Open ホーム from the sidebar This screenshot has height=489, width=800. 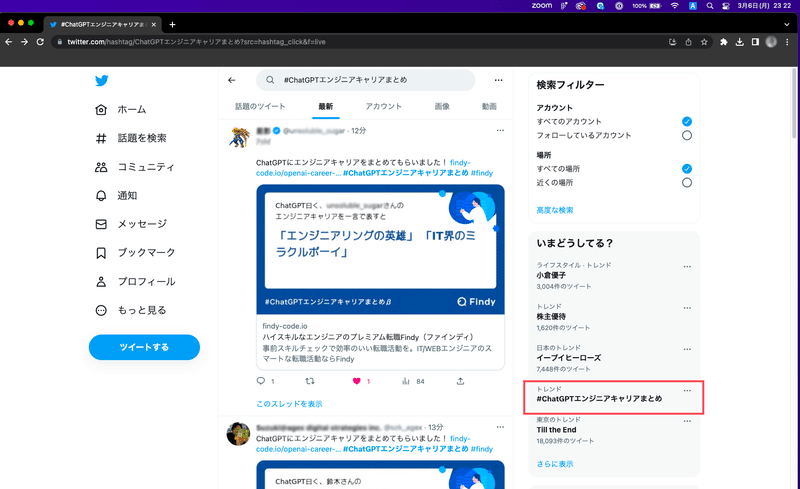point(121,110)
